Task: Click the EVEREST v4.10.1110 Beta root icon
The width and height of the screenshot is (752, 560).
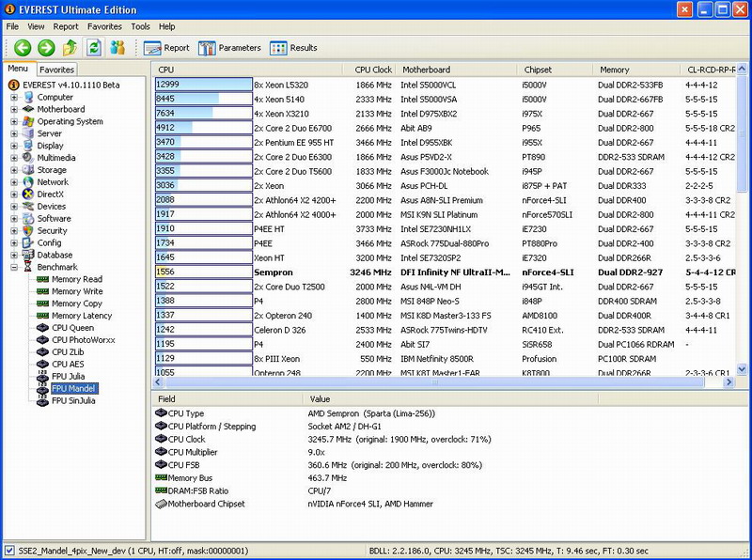Action: pos(14,85)
